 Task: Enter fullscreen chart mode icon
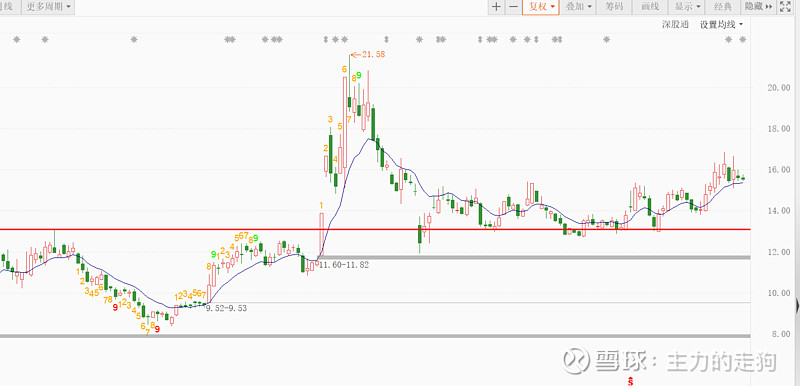tap(784, 7)
